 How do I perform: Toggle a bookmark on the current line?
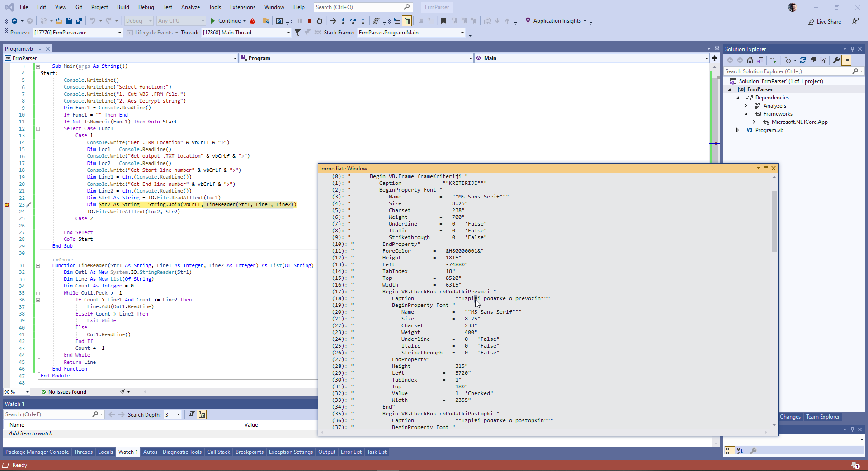click(443, 21)
